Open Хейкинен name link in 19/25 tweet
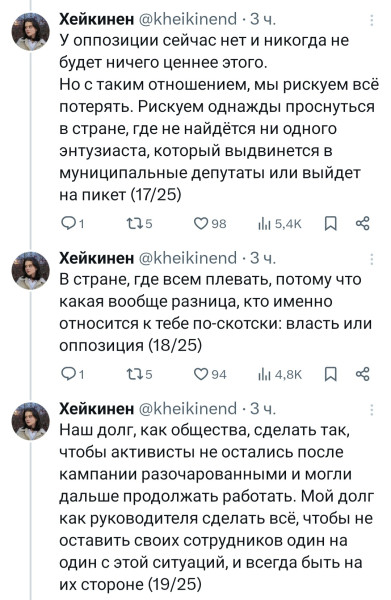 (96, 409)
